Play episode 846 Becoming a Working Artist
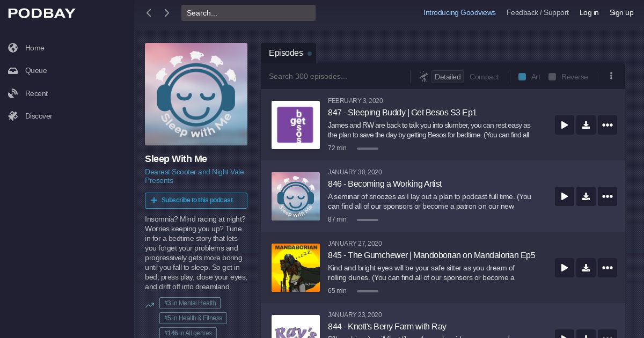This screenshot has width=644, height=338. pyautogui.click(x=565, y=196)
